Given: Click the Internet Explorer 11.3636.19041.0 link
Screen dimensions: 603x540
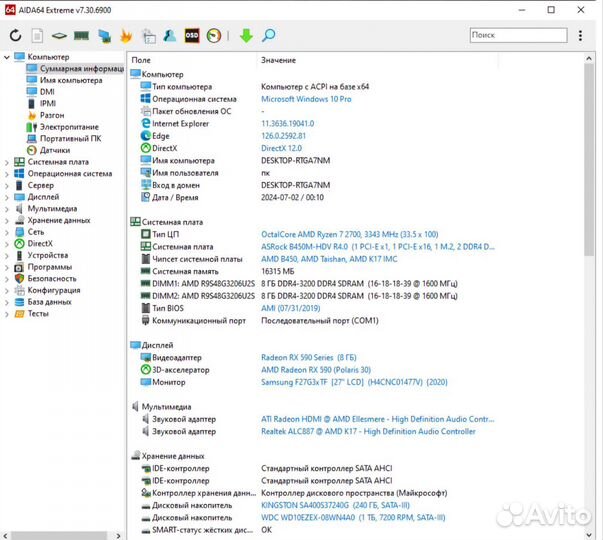Looking at the screenshot, I should tap(288, 123).
